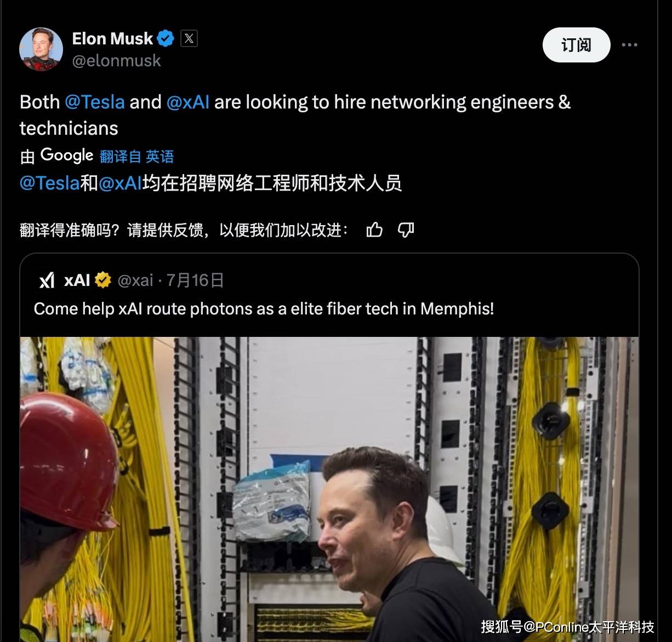Open the @Tesla mention in the tweet text

pyautogui.click(x=94, y=102)
